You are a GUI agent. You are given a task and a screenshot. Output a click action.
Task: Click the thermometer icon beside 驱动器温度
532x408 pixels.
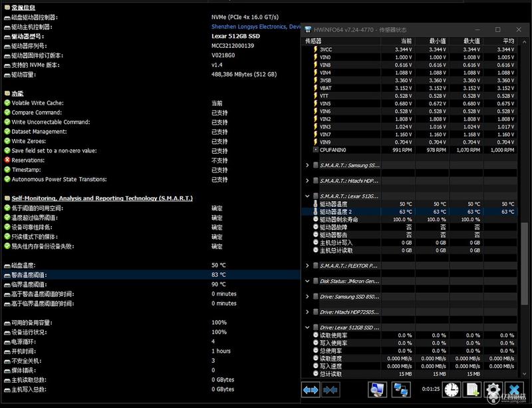click(315, 204)
